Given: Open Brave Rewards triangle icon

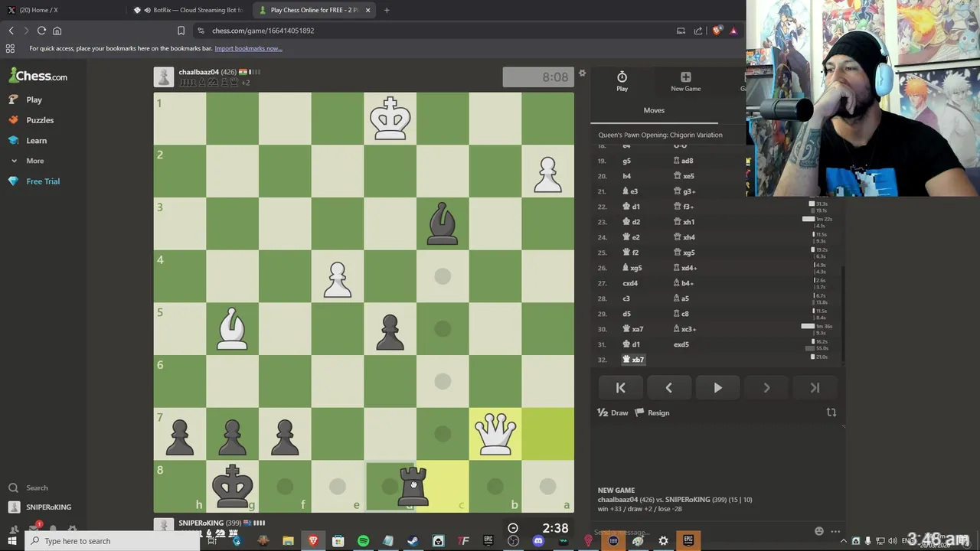Looking at the screenshot, I should coord(733,31).
